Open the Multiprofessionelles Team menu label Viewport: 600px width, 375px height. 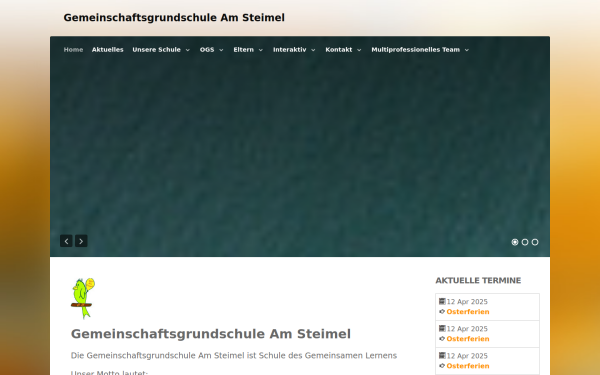pyautogui.click(x=416, y=50)
